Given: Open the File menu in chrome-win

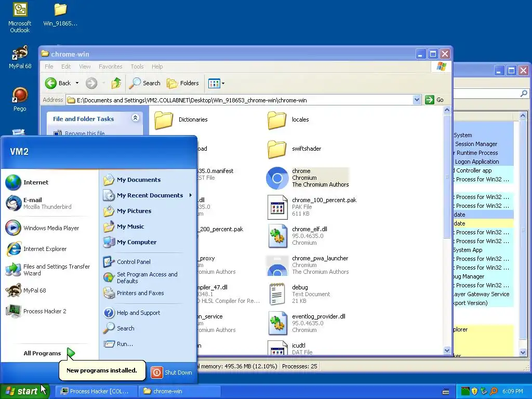Looking at the screenshot, I should [x=49, y=66].
